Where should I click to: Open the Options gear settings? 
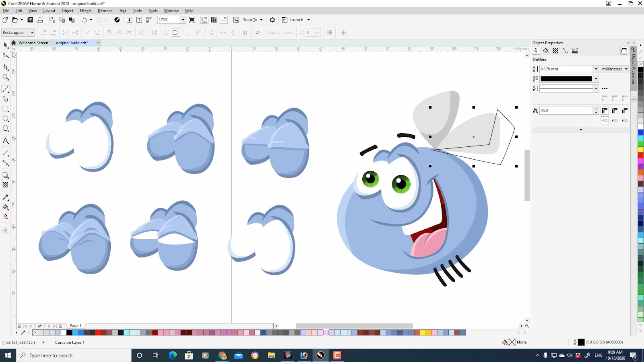[272, 20]
